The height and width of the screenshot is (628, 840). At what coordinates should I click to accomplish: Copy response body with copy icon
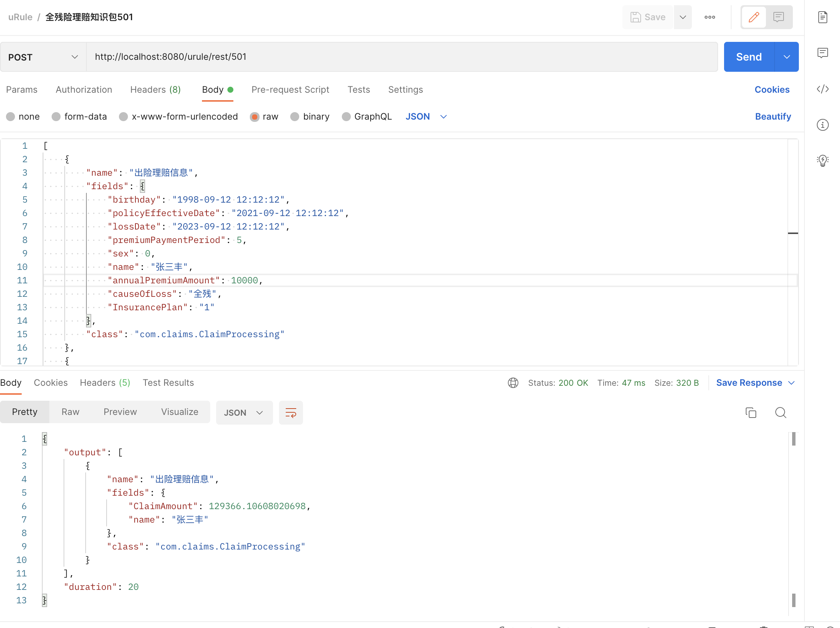tap(750, 412)
